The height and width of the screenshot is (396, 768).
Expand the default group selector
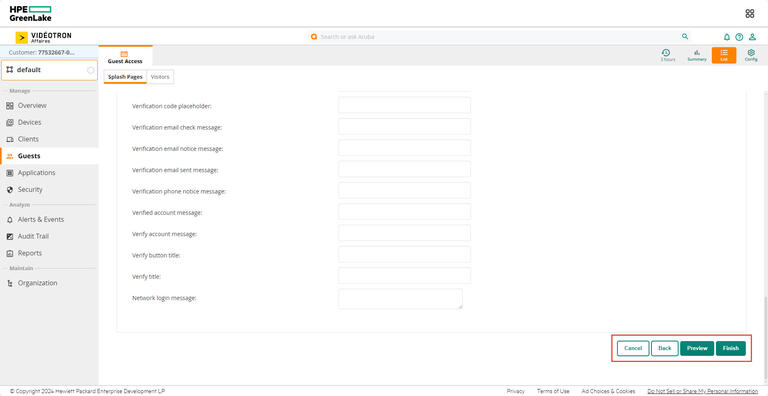pos(49,70)
